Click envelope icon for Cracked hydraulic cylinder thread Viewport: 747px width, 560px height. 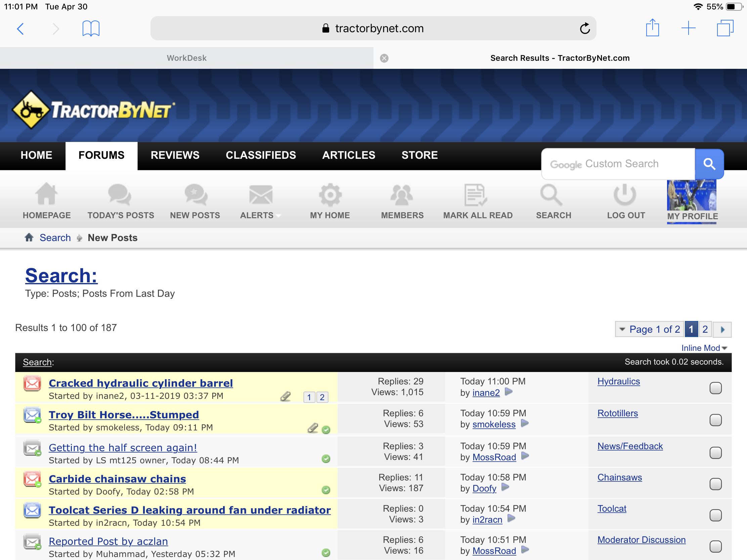point(32,383)
